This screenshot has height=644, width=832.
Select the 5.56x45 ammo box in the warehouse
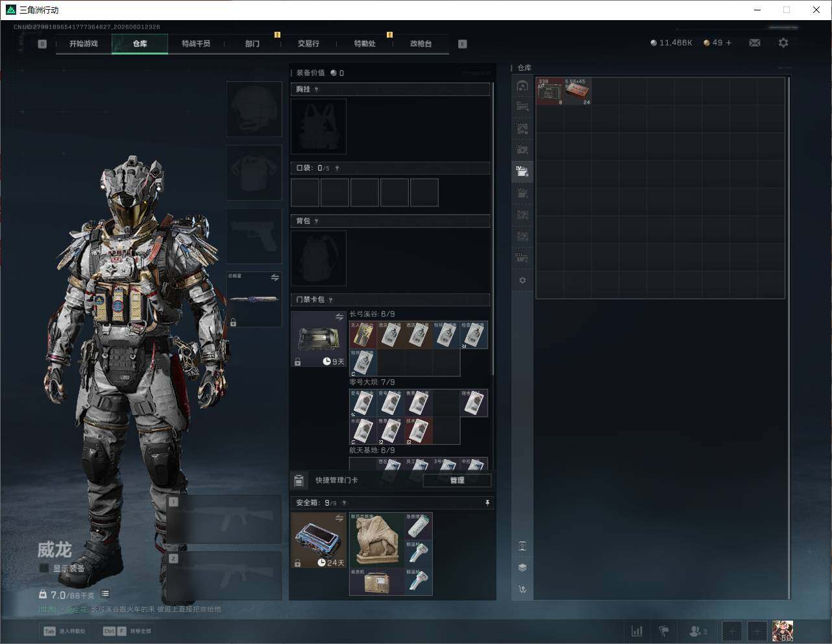578,92
